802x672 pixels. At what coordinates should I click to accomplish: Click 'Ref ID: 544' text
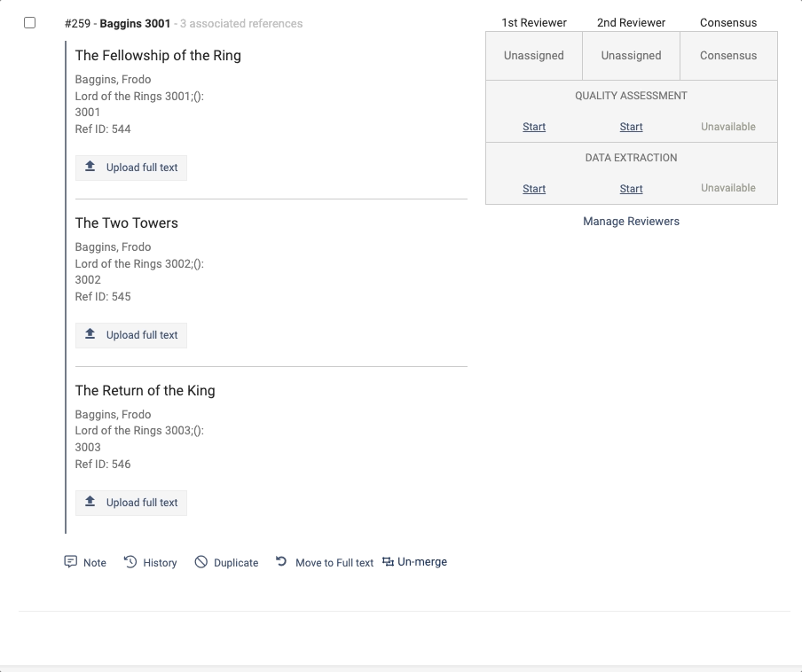103,129
